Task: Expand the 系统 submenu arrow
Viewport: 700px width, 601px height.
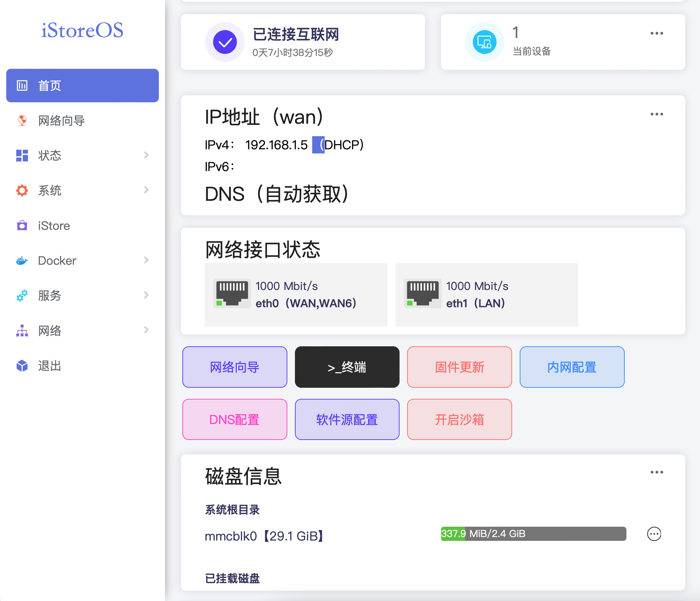Action: click(x=146, y=190)
